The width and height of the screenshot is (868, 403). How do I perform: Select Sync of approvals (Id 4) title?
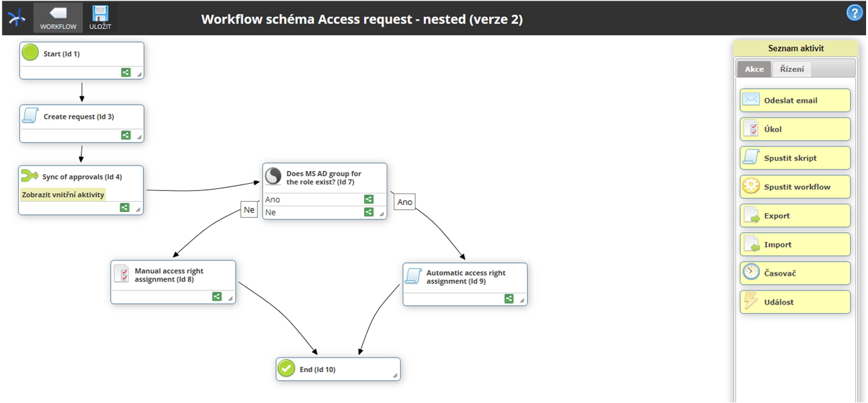point(82,177)
